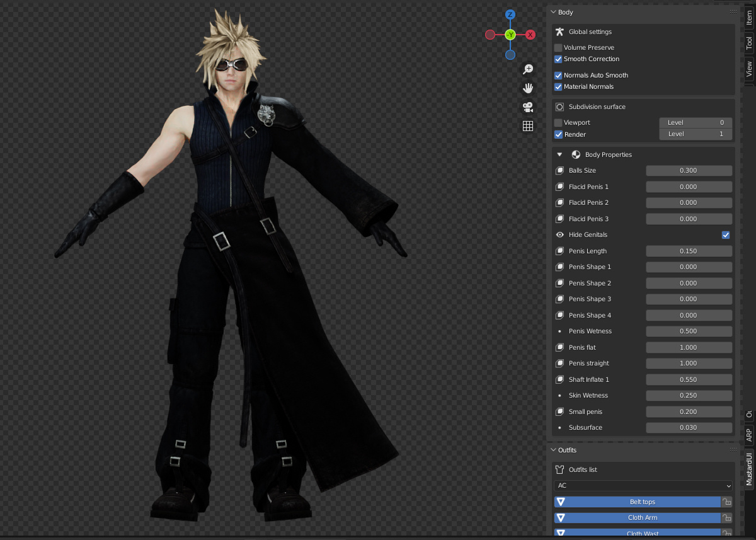Image resolution: width=756 pixels, height=540 pixels.
Task: Collapse the Body panel
Action: click(x=553, y=12)
